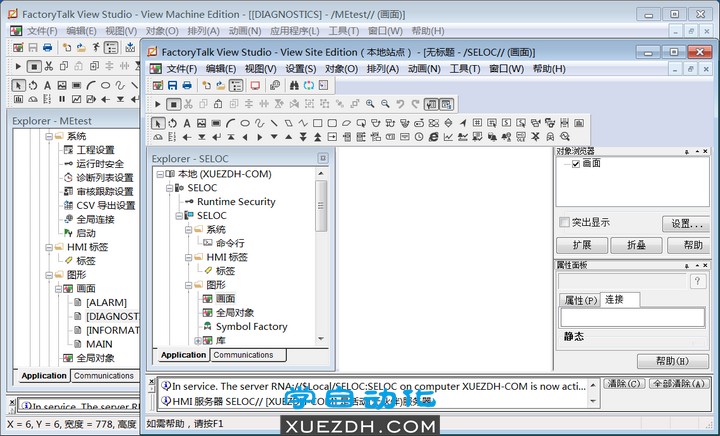Select Trend chart tool in Site Edition
The image size is (720, 436).
tap(448, 137)
